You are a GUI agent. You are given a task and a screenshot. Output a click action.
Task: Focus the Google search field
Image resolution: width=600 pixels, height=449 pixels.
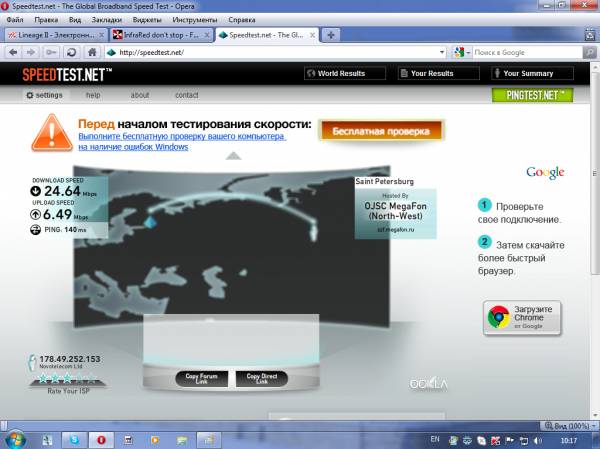(527, 52)
